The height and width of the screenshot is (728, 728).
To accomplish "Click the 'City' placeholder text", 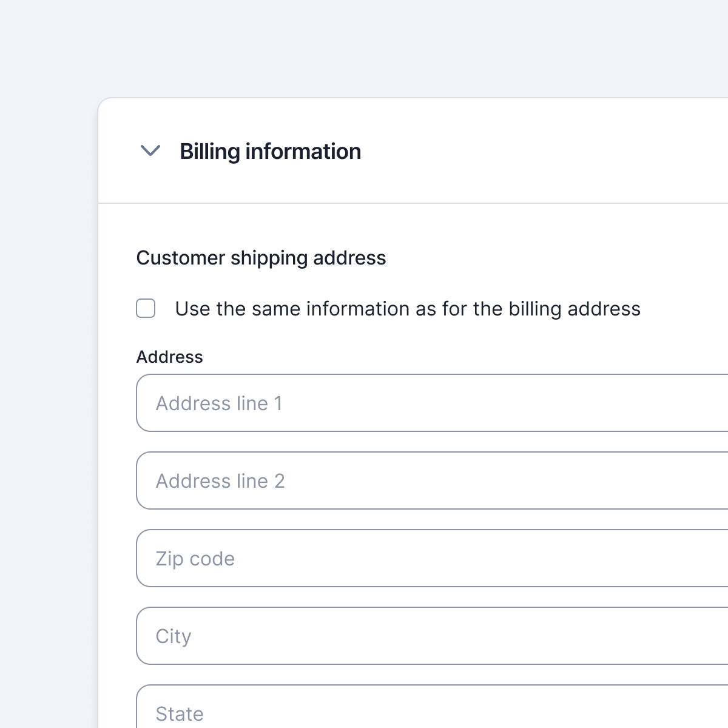I will pos(174,636).
